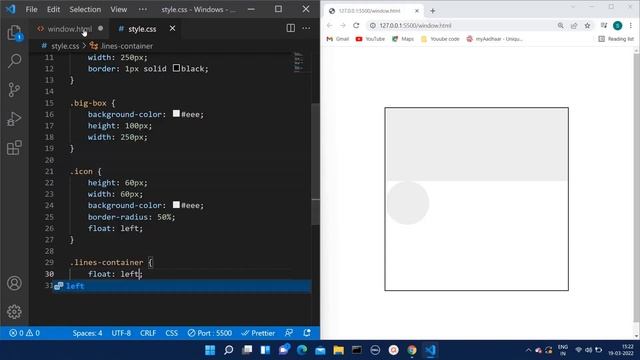Click the vertical editor scrollbar thumb

click(x=316, y=163)
